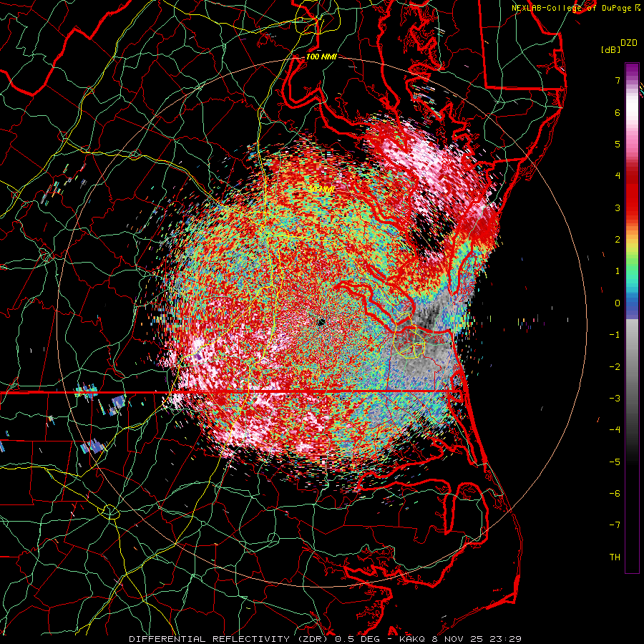This screenshot has height=644, width=644.
Task: Click the 100 NMI range ring label
Action: [321, 57]
